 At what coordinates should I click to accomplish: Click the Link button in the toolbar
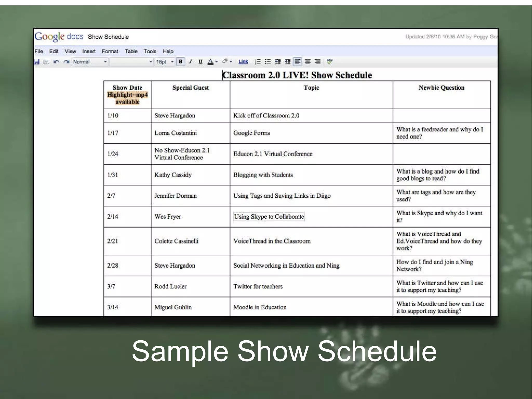(243, 62)
